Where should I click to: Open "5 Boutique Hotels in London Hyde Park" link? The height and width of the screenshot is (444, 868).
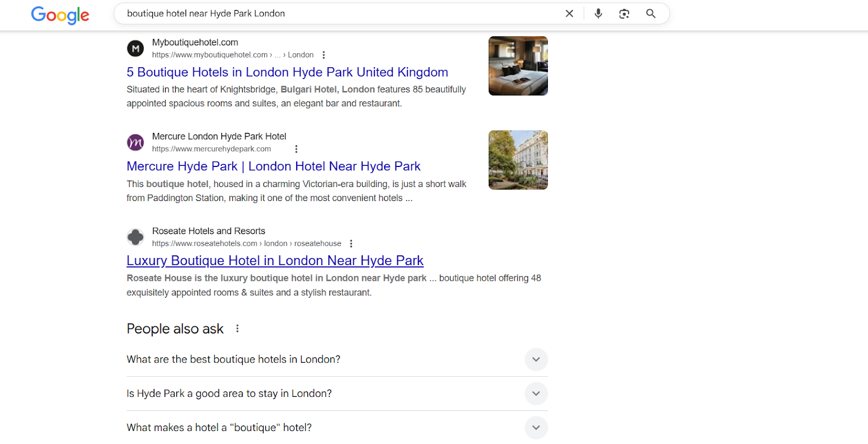coord(287,72)
